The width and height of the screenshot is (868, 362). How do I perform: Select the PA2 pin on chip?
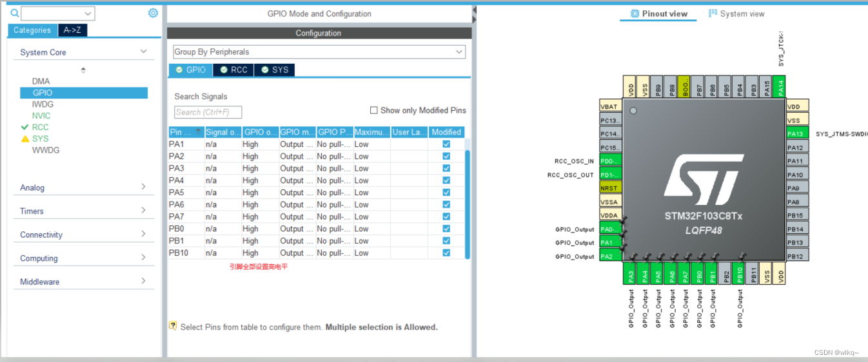tap(610, 256)
